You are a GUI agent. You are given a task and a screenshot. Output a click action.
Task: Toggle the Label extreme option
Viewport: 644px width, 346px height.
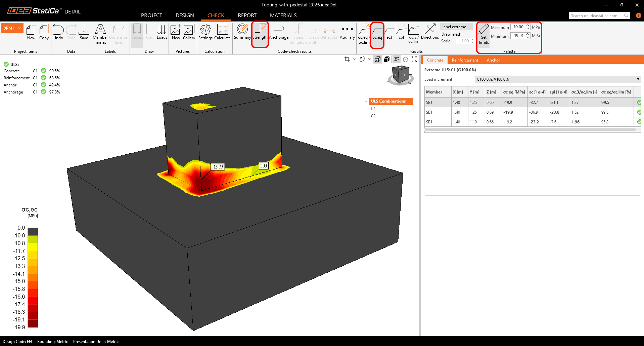(454, 27)
